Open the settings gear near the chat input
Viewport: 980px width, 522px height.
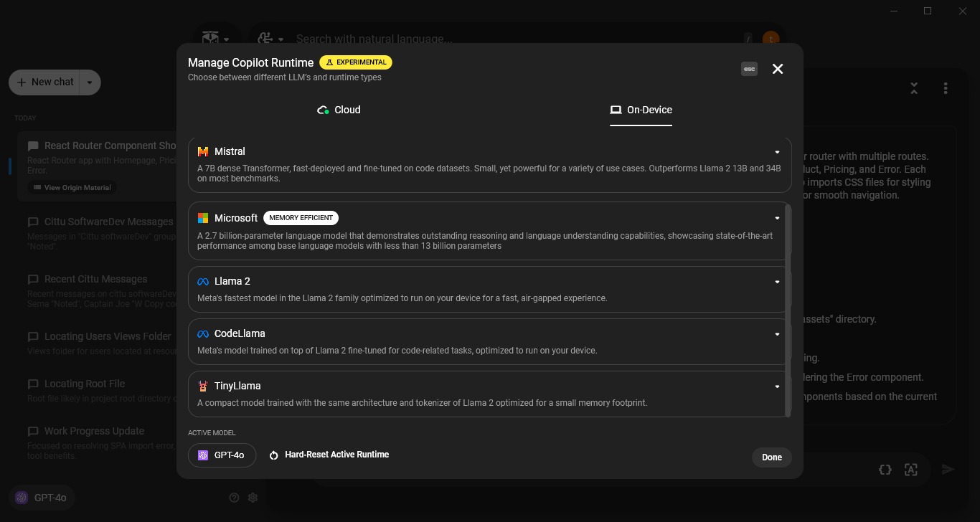[x=253, y=497]
